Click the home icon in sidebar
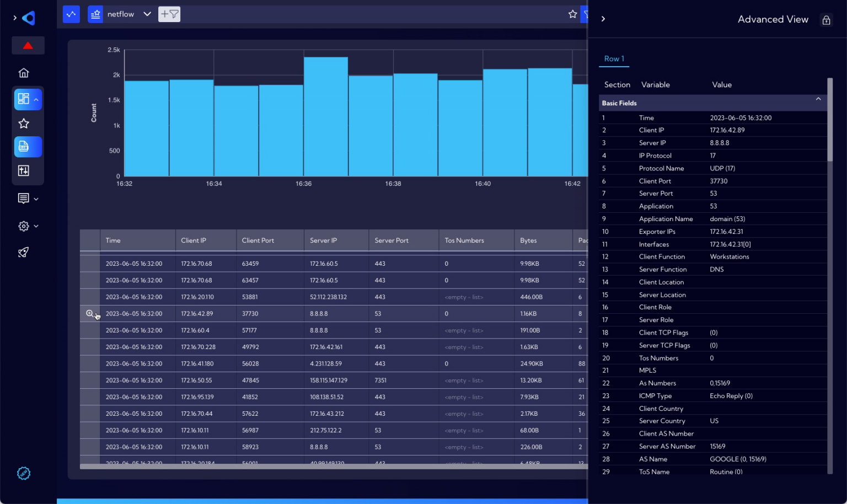The width and height of the screenshot is (847, 504). coord(24,73)
